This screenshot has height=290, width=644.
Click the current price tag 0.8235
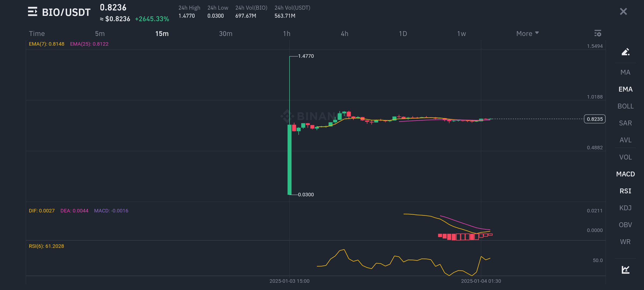click(595, 119)
